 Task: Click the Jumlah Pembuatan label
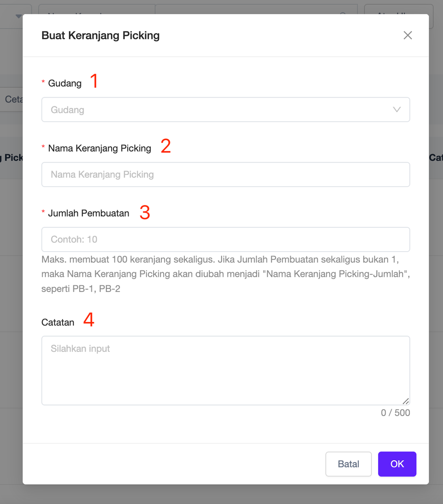[x=89, y=213]
